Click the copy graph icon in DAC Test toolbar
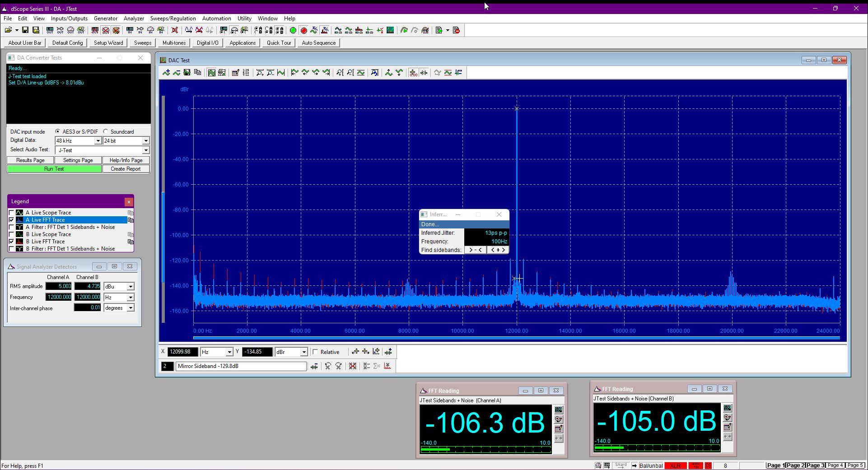Image resolution: width=868 pixels, height=470 pixels. tap(197, 73)
